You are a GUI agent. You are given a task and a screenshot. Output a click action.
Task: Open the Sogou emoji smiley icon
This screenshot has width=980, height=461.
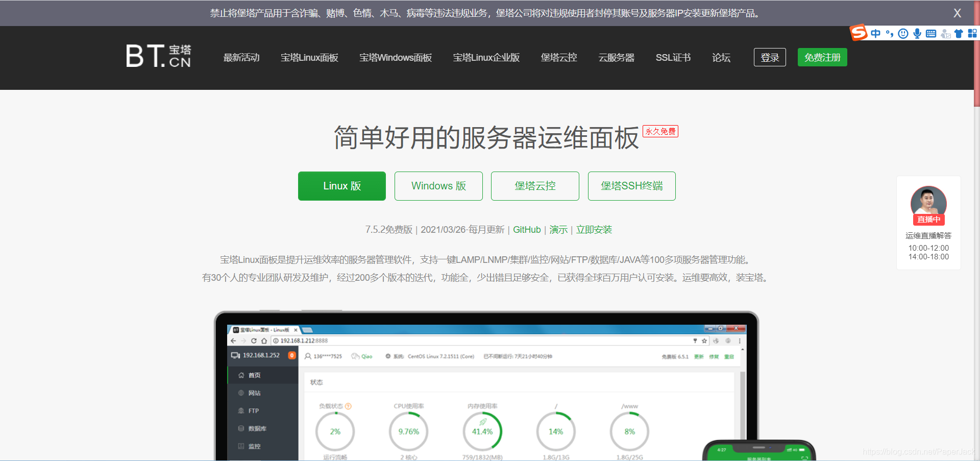click(x=903, y=34)
